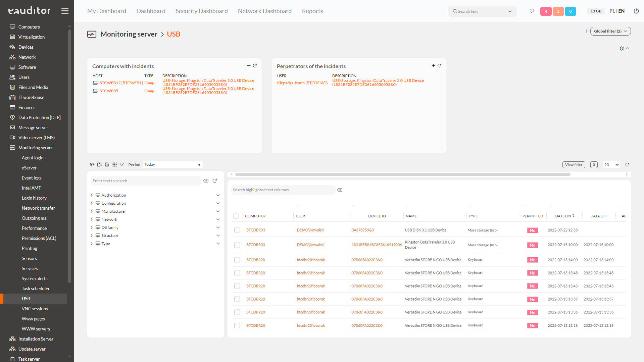644x362 pixels.
Task: Click the blue alert counter showing 0
Action: (x=571, y=11)
